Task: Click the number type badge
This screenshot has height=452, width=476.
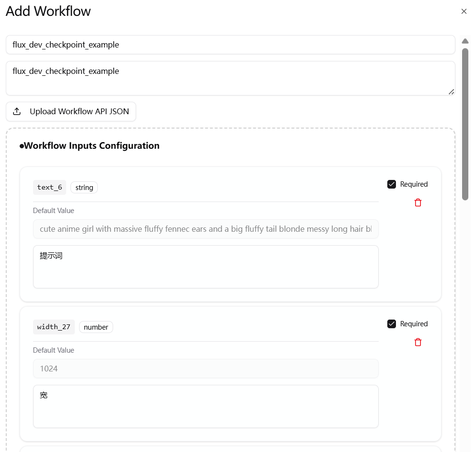Action: 96,327
